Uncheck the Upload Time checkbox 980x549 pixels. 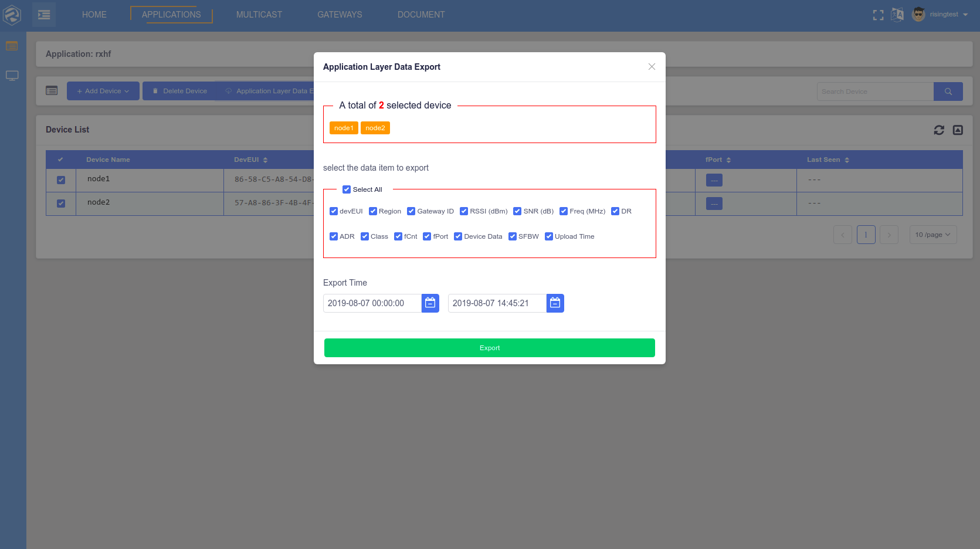pyautogui.click(x=549, y=236)
